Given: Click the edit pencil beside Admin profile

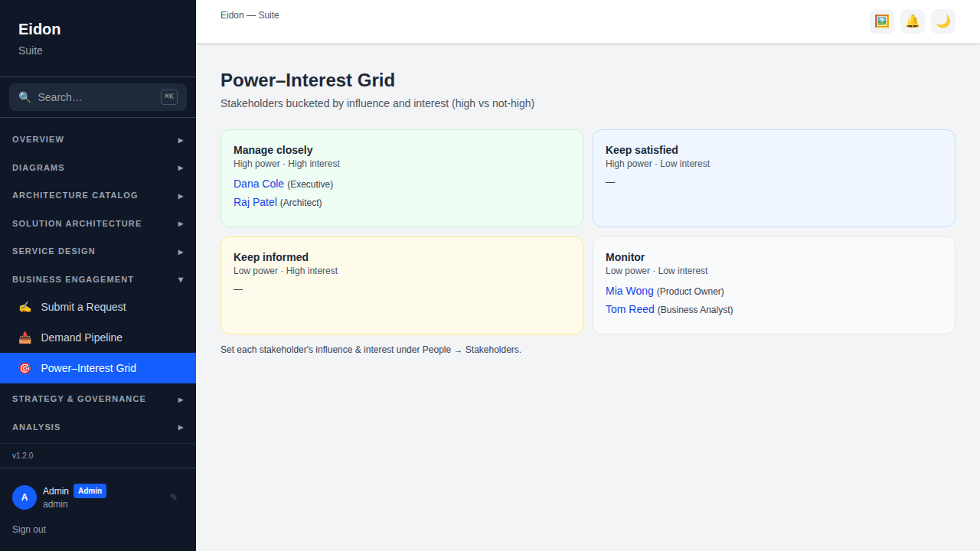Looking at the screenshot, I should (174, 497).
